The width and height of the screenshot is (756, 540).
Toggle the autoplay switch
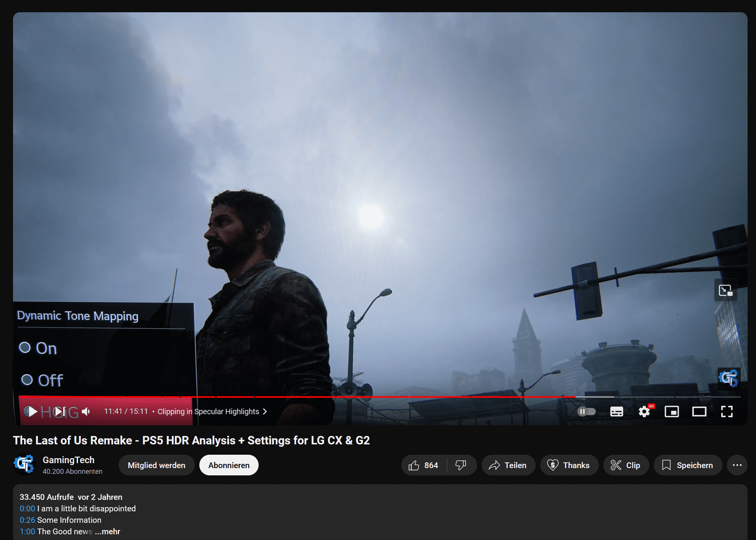click(x=587, y=412)
